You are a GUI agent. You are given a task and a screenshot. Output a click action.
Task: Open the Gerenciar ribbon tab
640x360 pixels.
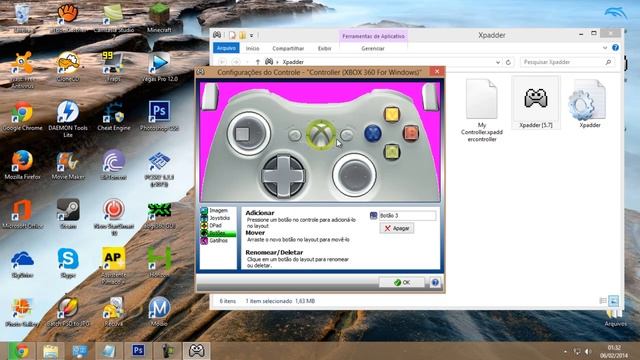373,48
